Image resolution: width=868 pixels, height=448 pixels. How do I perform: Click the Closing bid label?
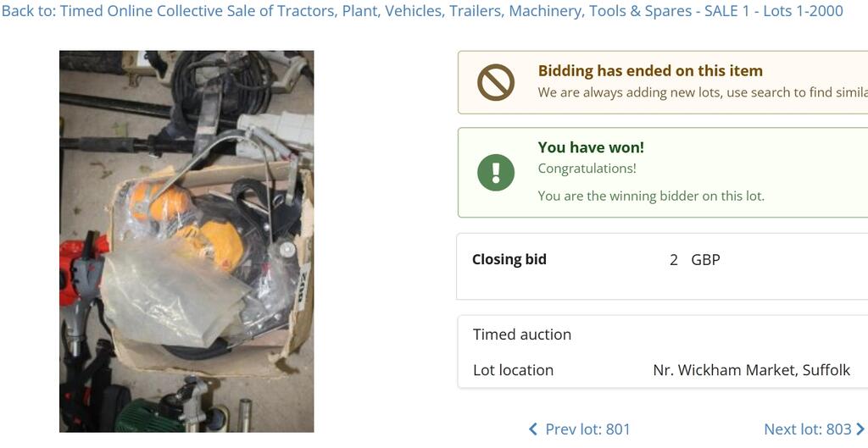coord(509,259)
